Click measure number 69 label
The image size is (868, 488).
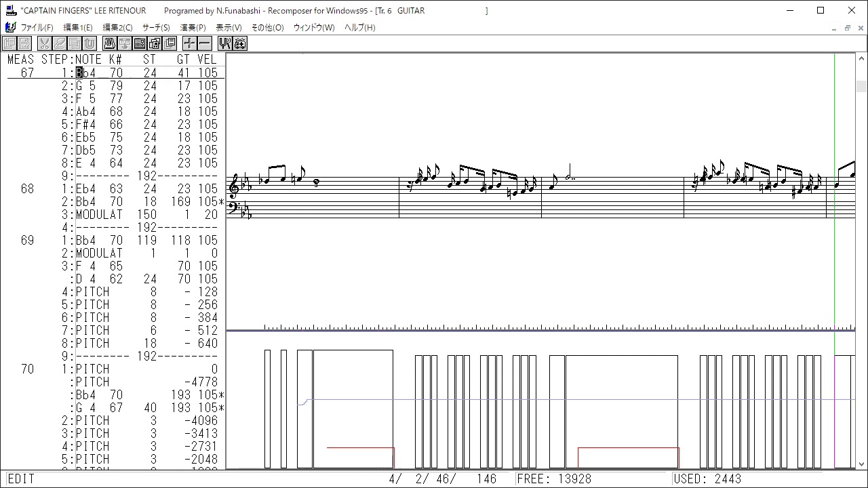pyautogui.click(x=27, y=240)
